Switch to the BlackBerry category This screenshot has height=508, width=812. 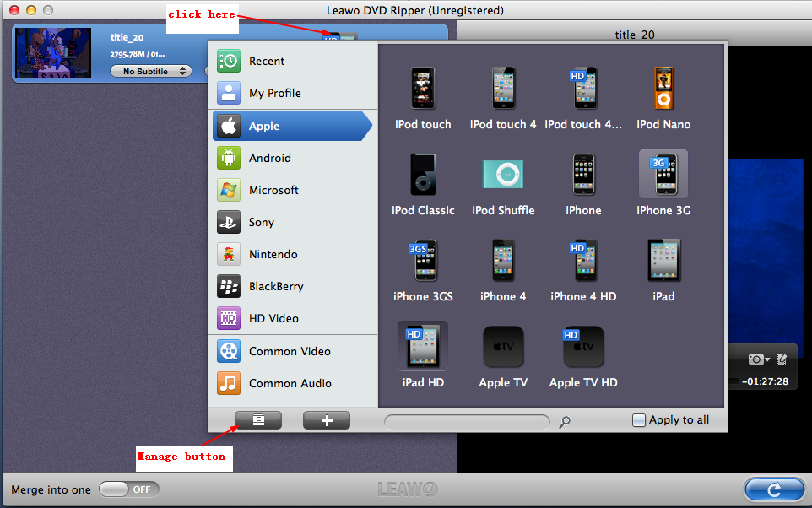(293, 286)
